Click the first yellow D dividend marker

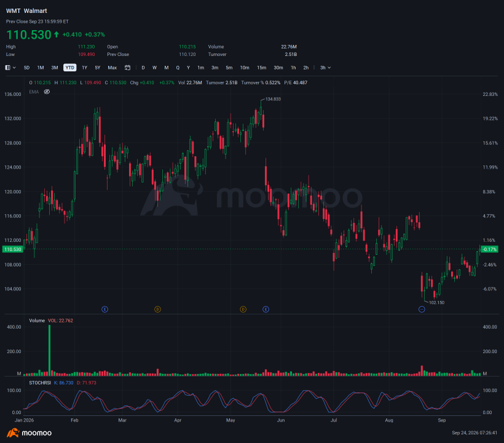[x=157, y=309]
